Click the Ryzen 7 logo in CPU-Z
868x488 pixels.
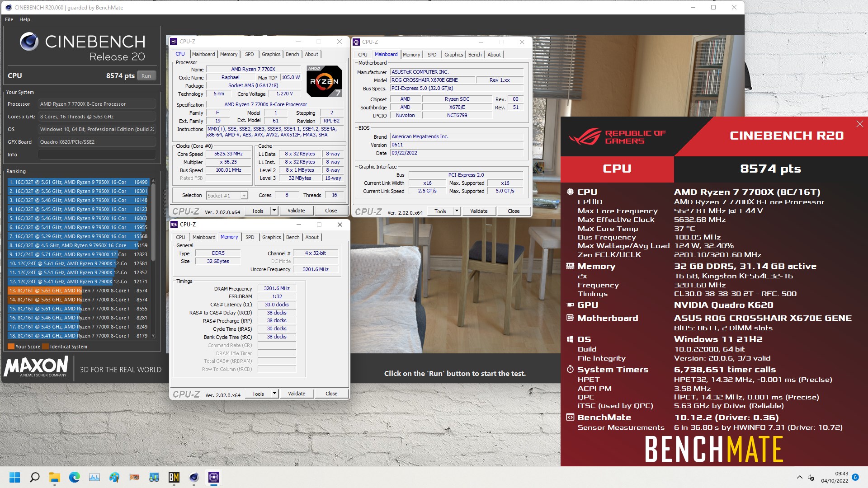pyautogui.click(x=325, y=81)
